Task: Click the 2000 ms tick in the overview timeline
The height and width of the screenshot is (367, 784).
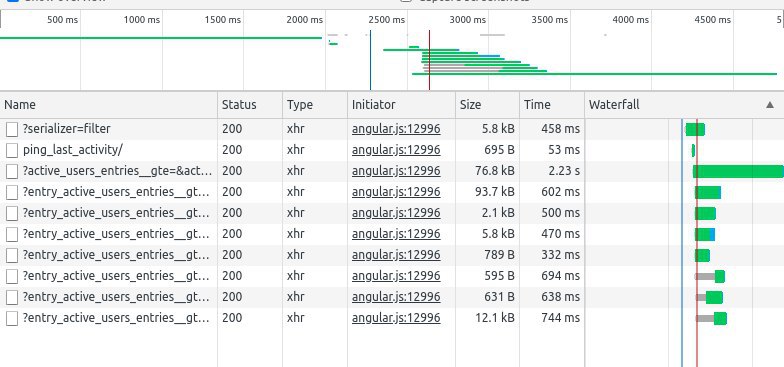Action: point(304,20)
